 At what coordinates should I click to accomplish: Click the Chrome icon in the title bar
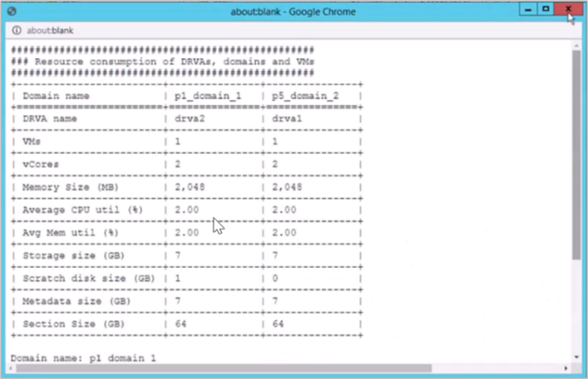(13, 12)
